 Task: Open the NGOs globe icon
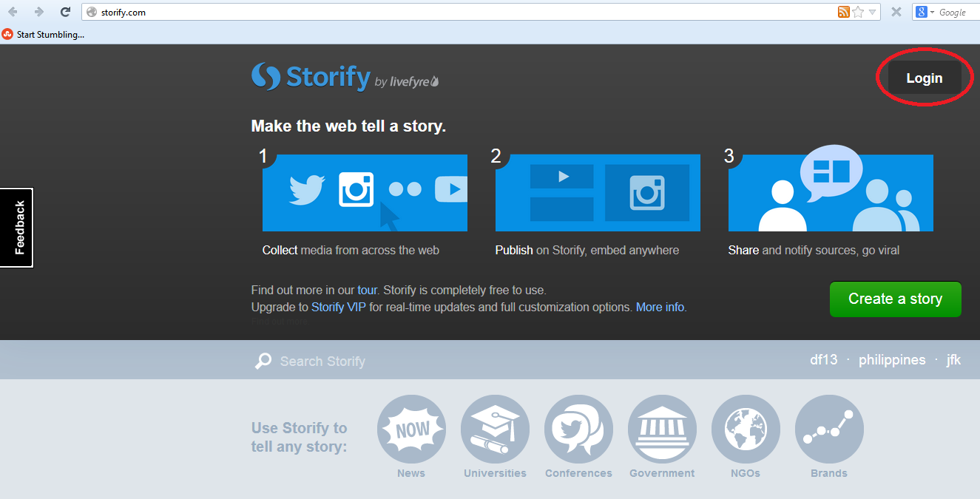(x=746, y=429)
